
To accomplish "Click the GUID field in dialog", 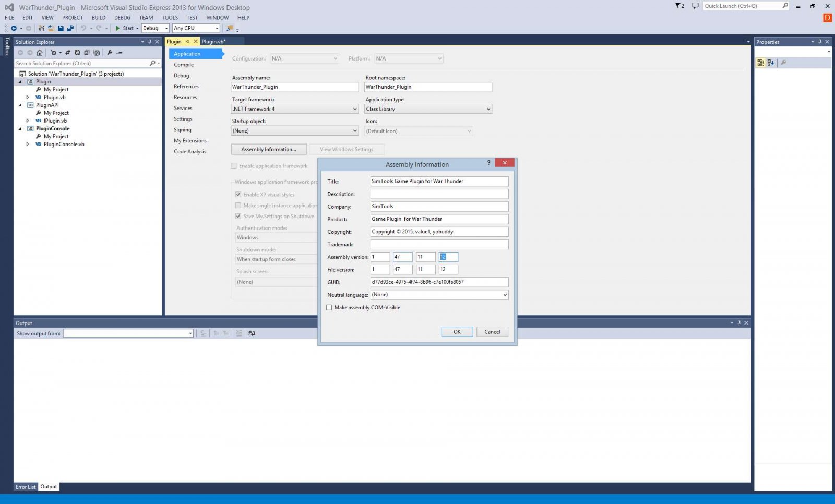I will click(439, 282).
